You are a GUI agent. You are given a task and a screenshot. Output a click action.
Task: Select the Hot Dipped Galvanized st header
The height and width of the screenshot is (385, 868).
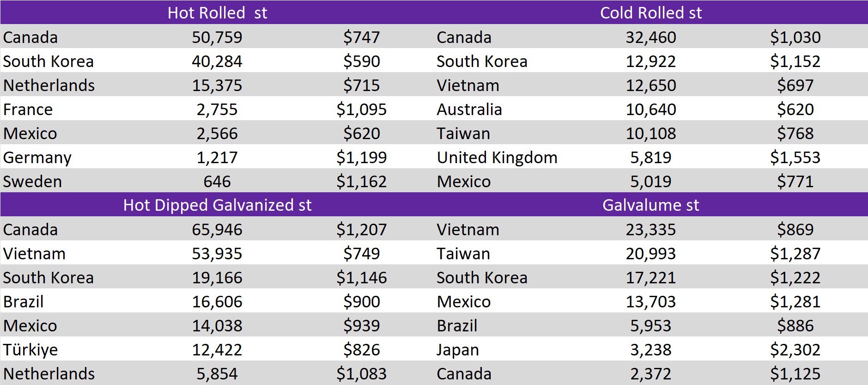tap(217, 205)
